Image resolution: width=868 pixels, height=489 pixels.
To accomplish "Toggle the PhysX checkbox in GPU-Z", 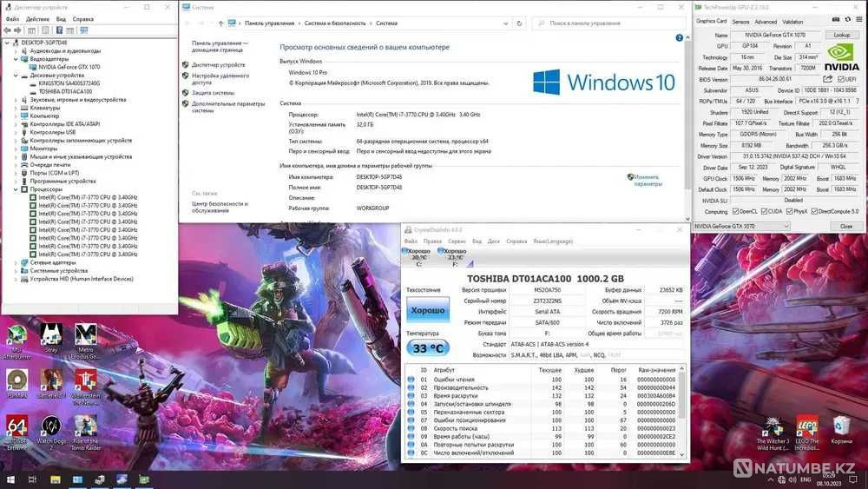I will point(789,212).
